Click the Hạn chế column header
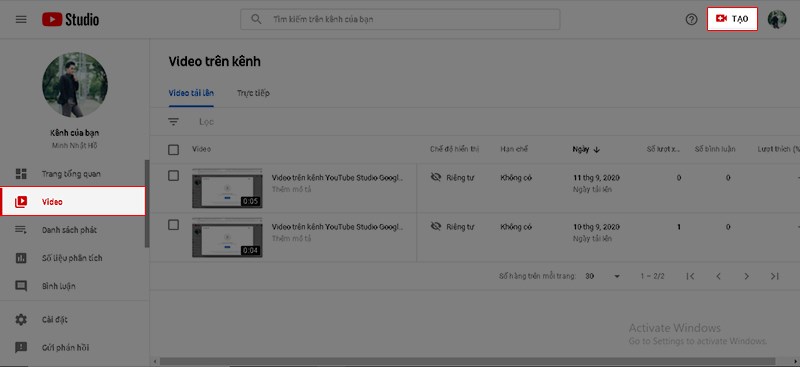800x367 pixels. (x=514, y=150)
